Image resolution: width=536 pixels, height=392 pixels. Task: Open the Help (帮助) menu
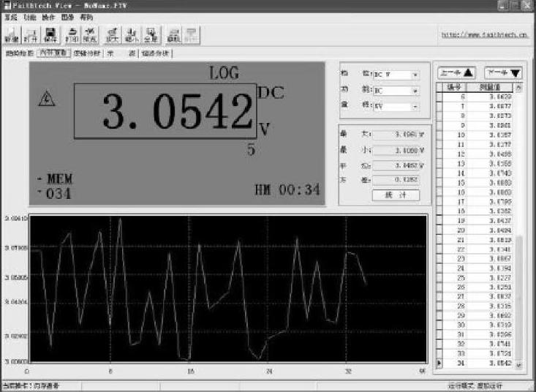86,16
